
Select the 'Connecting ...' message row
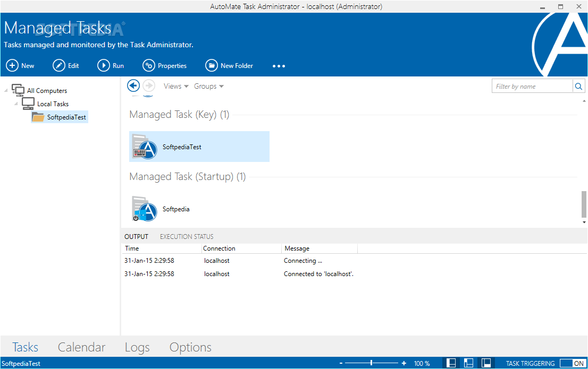[355, 260]
